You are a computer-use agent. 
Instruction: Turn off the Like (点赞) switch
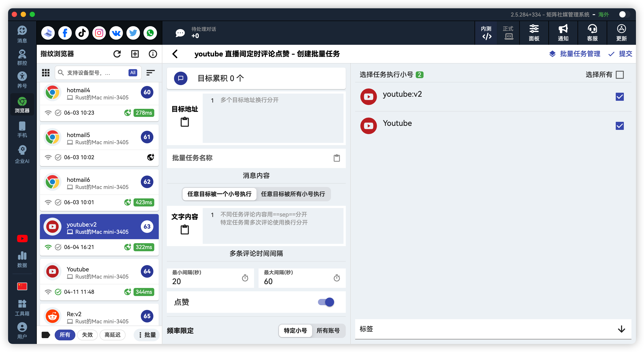pyautogui.click(x=326, y=302)
